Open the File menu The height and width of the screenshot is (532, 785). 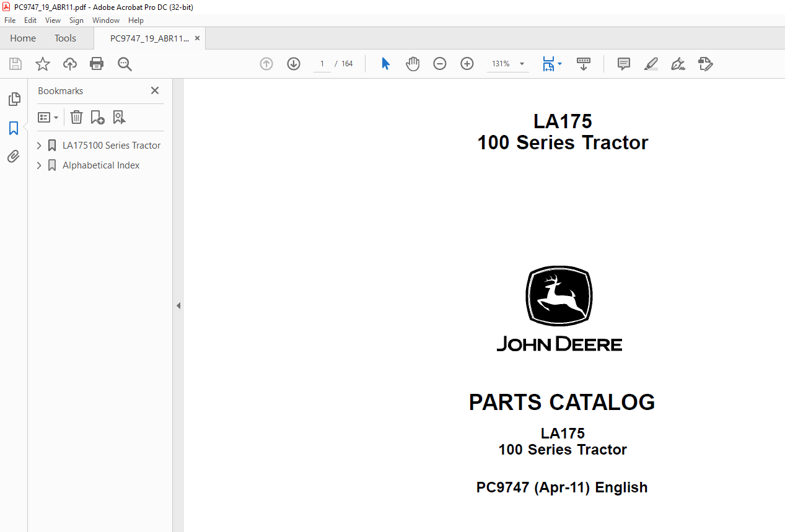click(10, 20)
